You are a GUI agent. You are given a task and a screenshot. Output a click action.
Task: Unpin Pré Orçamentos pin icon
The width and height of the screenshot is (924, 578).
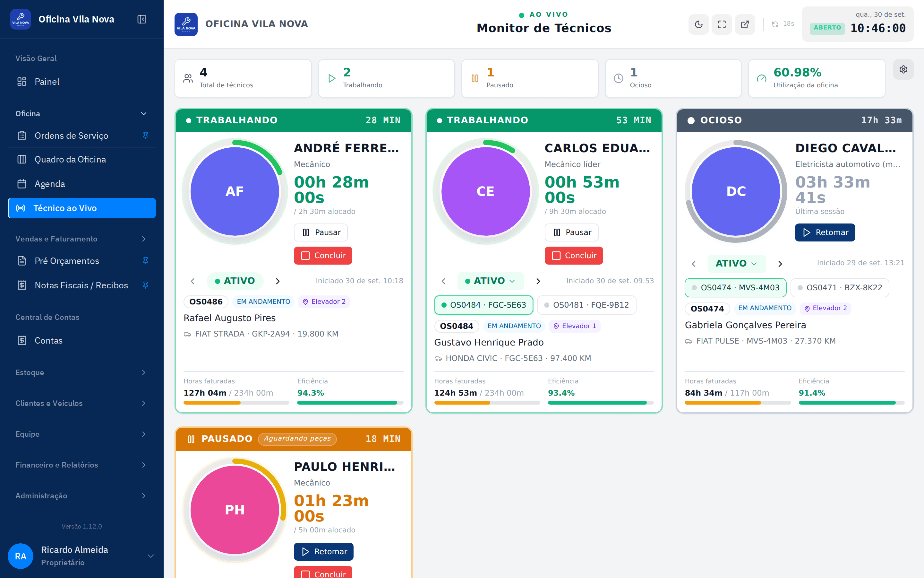click(145, 261)
